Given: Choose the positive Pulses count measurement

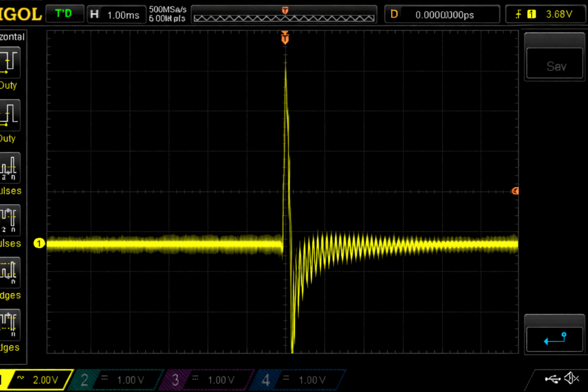Looking at the screenshot, I should tap(10, 168).
